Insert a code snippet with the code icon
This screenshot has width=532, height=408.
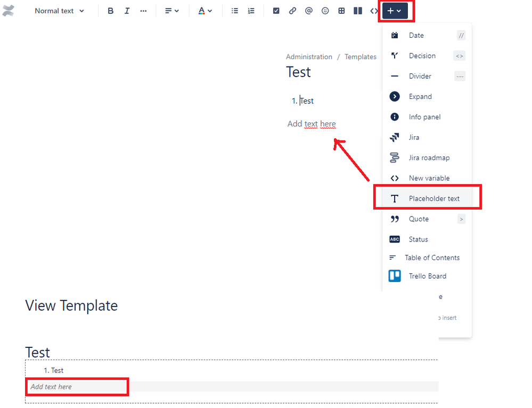(x=374, y=10)
